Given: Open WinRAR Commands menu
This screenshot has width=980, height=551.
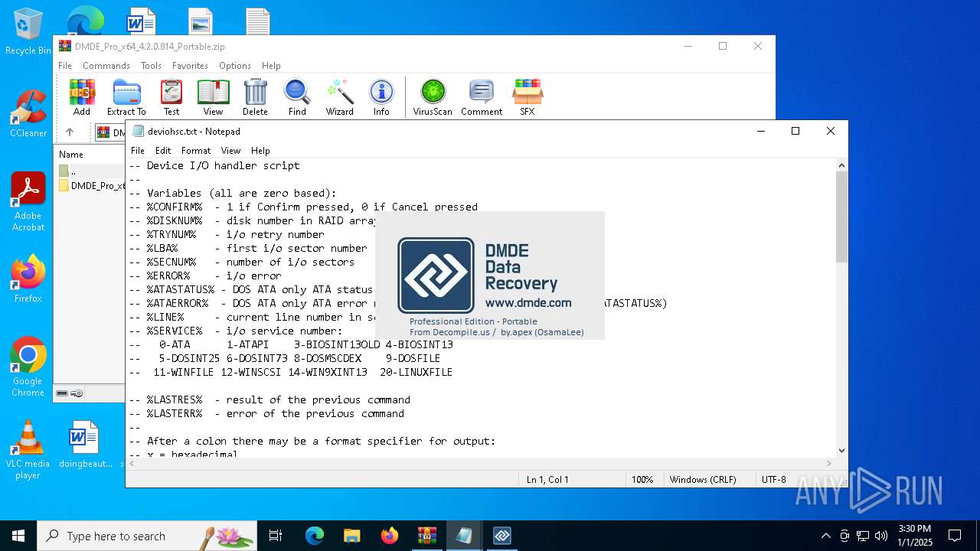Looking at the screenshot, I should 106,66.
